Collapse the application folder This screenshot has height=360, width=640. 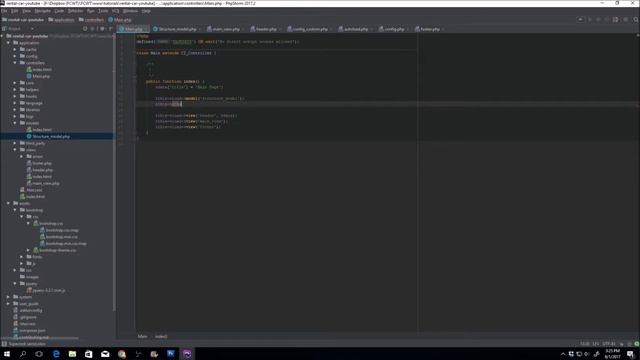[9, 43]
